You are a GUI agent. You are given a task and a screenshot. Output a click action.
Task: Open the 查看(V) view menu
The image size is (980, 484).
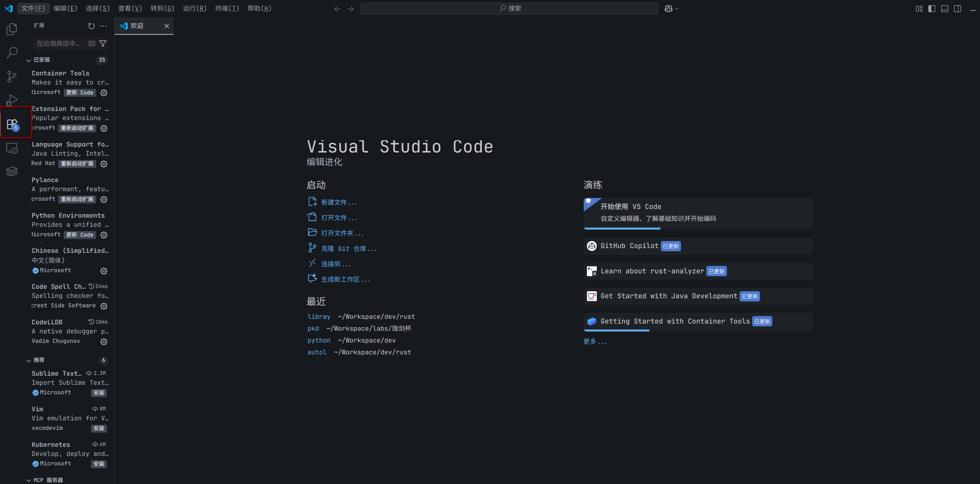pyautogui.click(x=130, y=9)
